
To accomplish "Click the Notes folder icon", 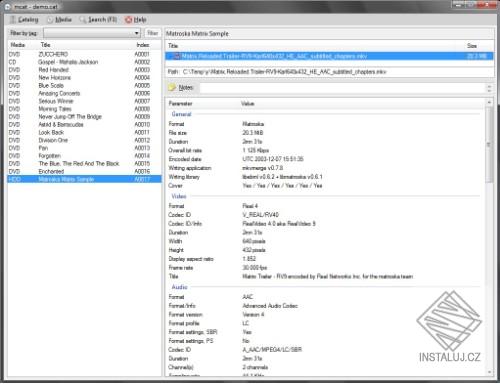I will tap(172, 87).
